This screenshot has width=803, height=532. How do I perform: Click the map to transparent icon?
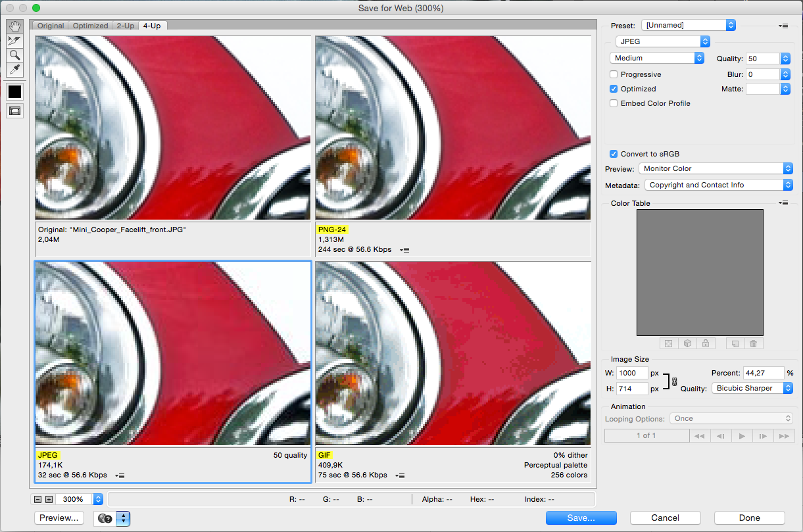[x=668, y=343]
